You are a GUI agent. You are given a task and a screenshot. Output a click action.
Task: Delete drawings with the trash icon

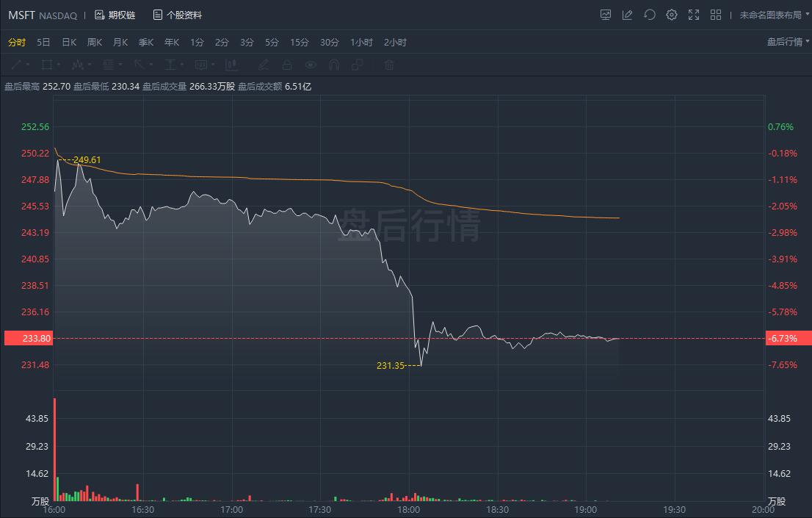[389, 65]
